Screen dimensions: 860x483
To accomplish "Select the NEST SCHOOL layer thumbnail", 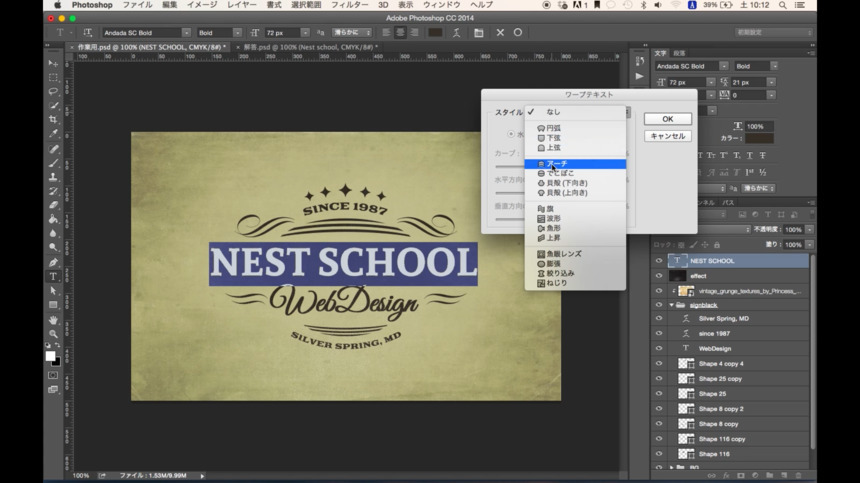I will tap(677, 261).
